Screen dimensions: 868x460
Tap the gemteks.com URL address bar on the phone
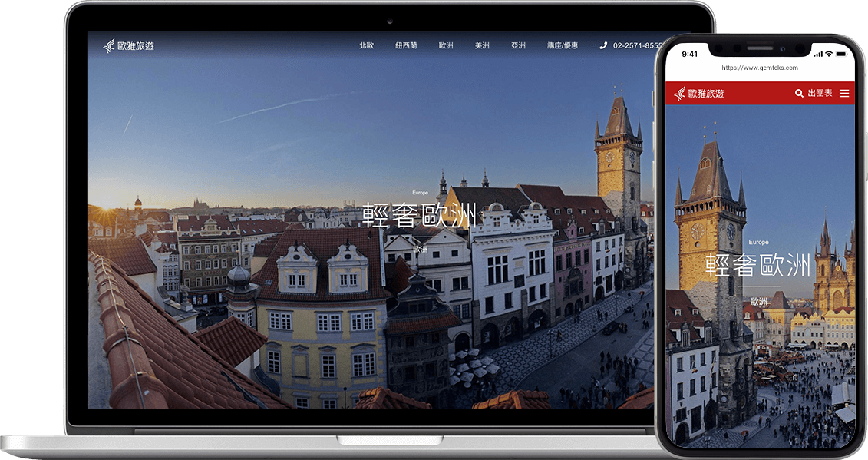760,68
